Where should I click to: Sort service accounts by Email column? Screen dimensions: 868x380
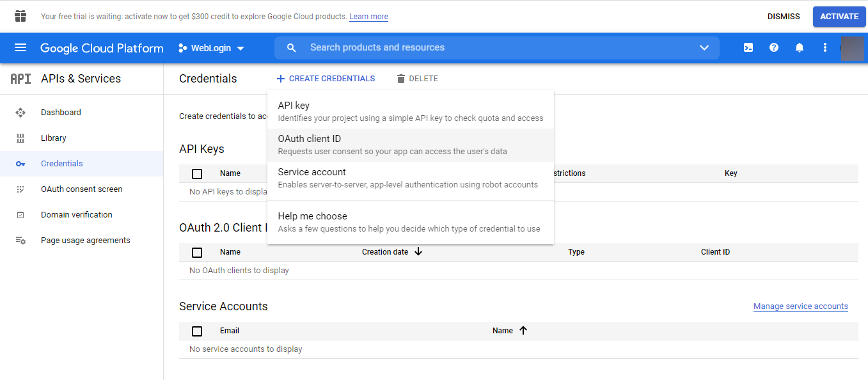coord(230,331)
